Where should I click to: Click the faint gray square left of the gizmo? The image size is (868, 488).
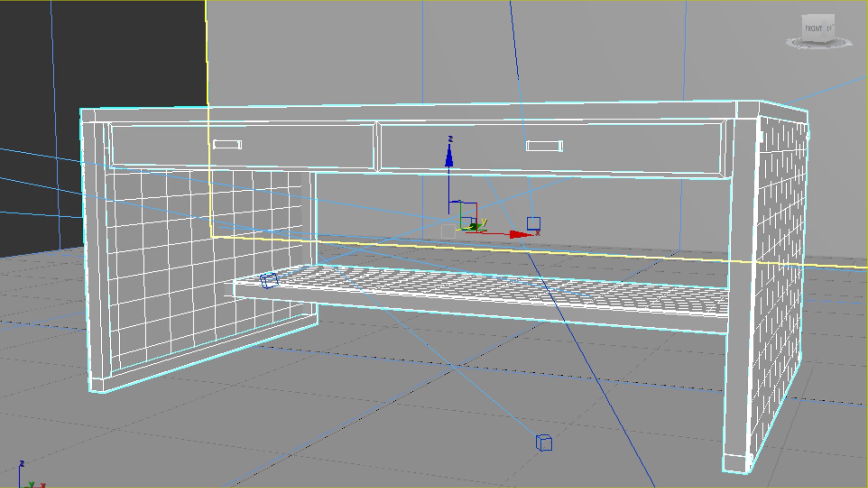pos(448,231)
